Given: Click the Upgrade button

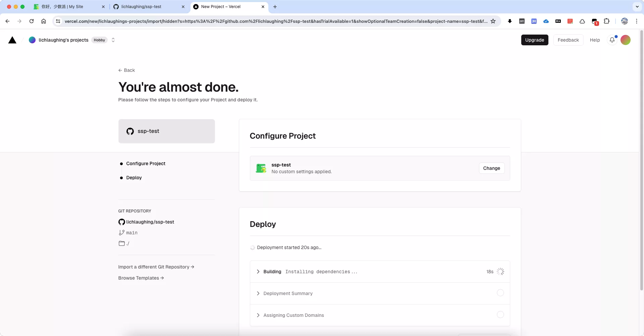Looking at the screenshot, I should tap(534, 40).
